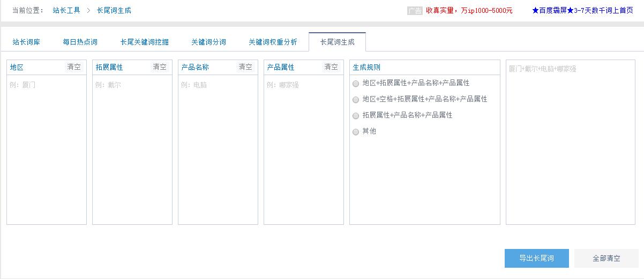Click the 产品名称 column heading
This screenshot has width=644, height=279.
pos(195,67)
